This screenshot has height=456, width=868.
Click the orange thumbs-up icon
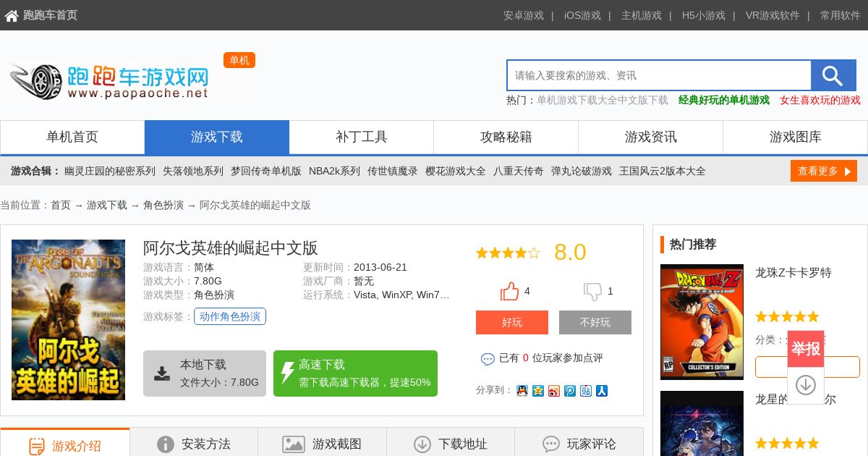tap(510, 291)
